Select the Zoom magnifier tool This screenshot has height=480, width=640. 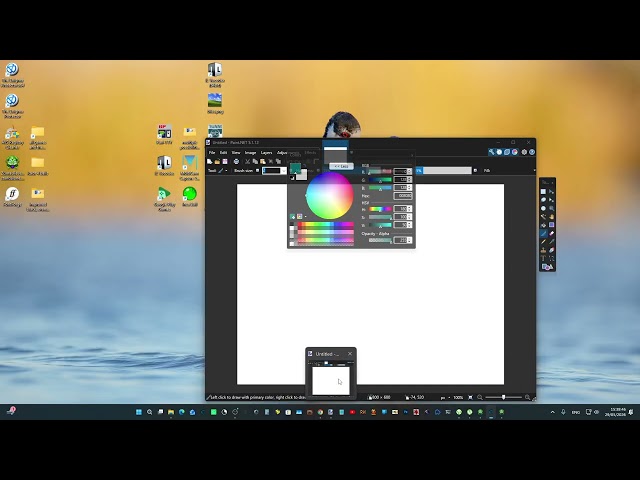tap(552, 208)
